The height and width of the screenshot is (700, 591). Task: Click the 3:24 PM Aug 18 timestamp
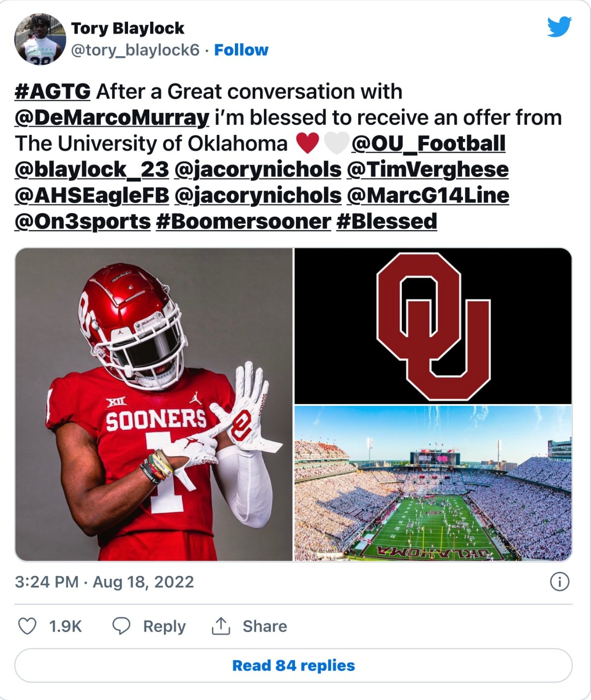[x=104, y=582]
